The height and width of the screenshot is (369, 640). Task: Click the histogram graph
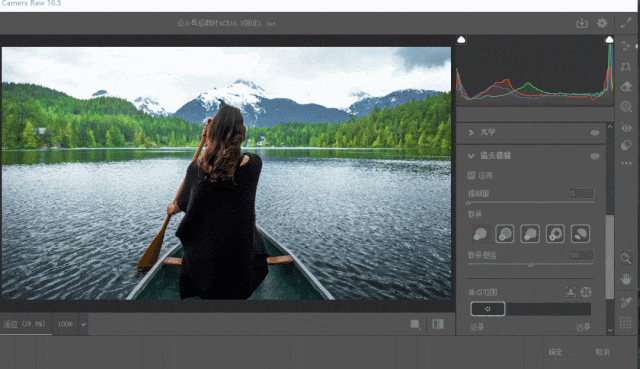[x=535, y=70]
